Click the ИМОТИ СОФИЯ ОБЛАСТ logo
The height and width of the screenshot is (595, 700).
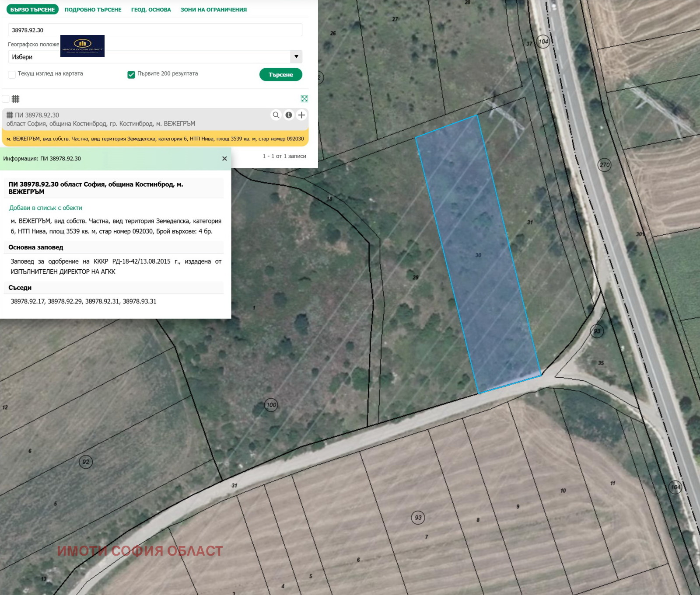[x=82, y=46]
